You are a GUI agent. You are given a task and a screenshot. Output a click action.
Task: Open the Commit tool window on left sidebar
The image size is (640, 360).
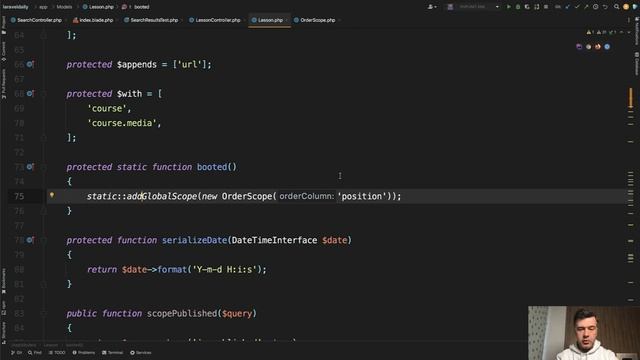click(x=4, y=51)
